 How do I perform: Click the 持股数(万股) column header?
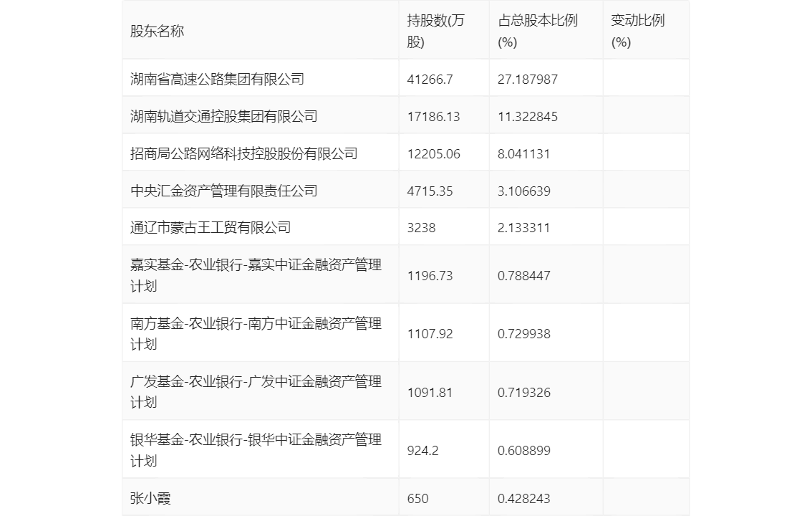click(x=435, y=31)
